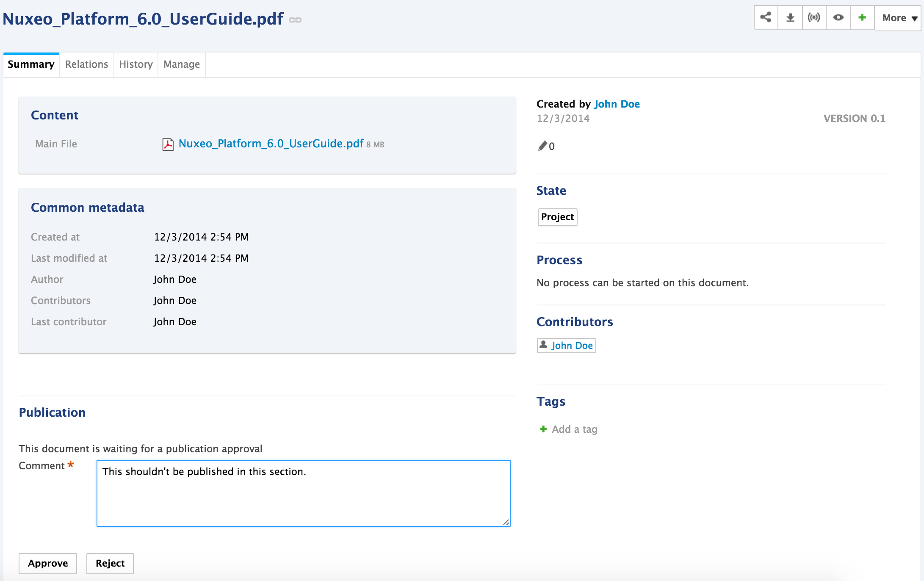This screenshot has width=924, height=581.
Task: Click the eye icon in the toolbar
Action: (838, 17)
